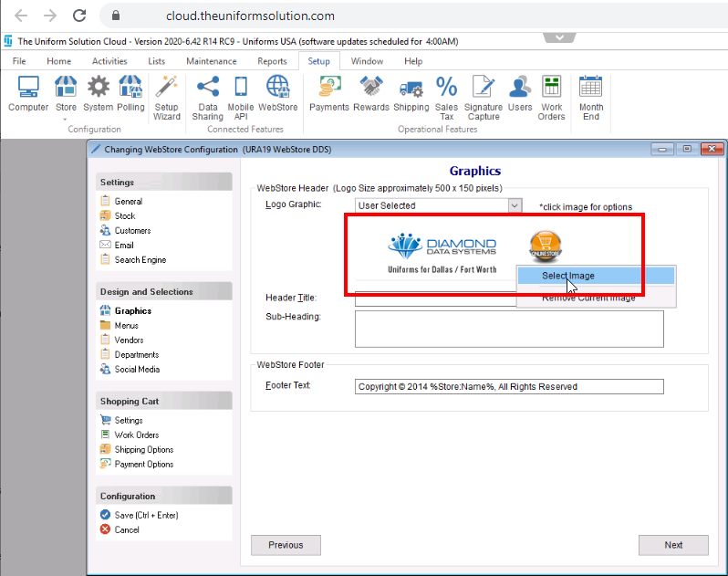Select Stock settings in sidebar

(x=118, y=215)
